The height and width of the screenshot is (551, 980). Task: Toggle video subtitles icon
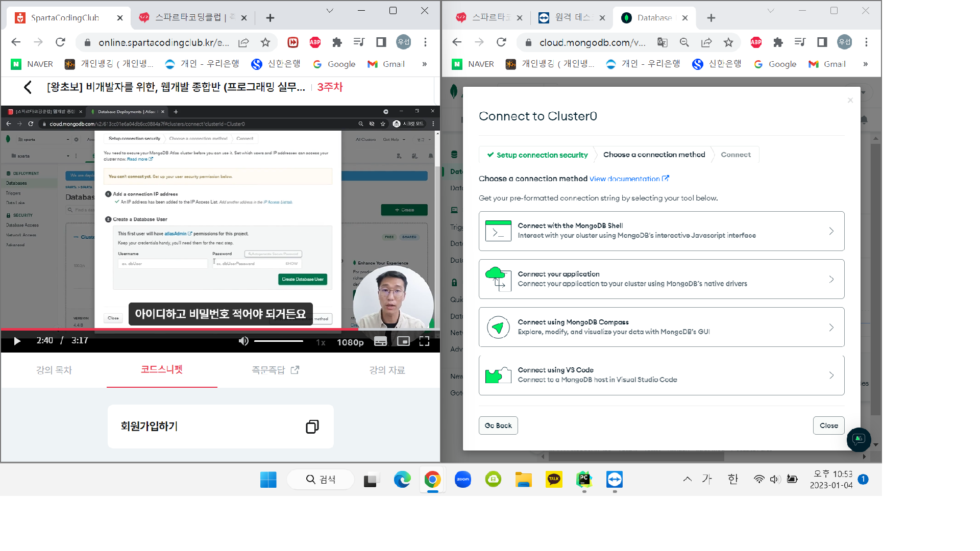(x=380, y=341)
